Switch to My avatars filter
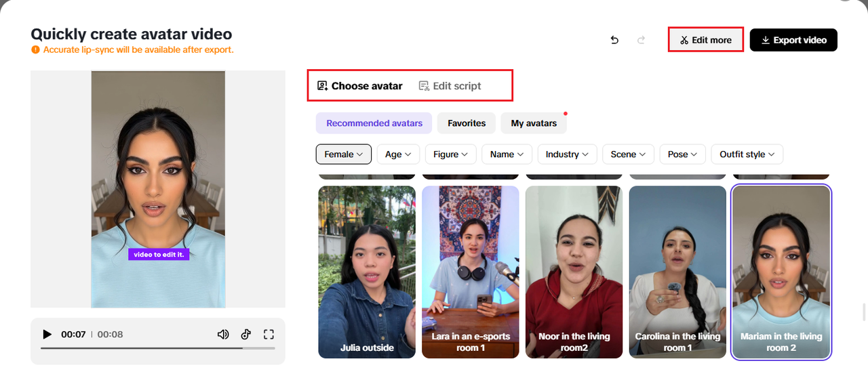Viewport: 868px width, 380px height. tap(534, 123)
